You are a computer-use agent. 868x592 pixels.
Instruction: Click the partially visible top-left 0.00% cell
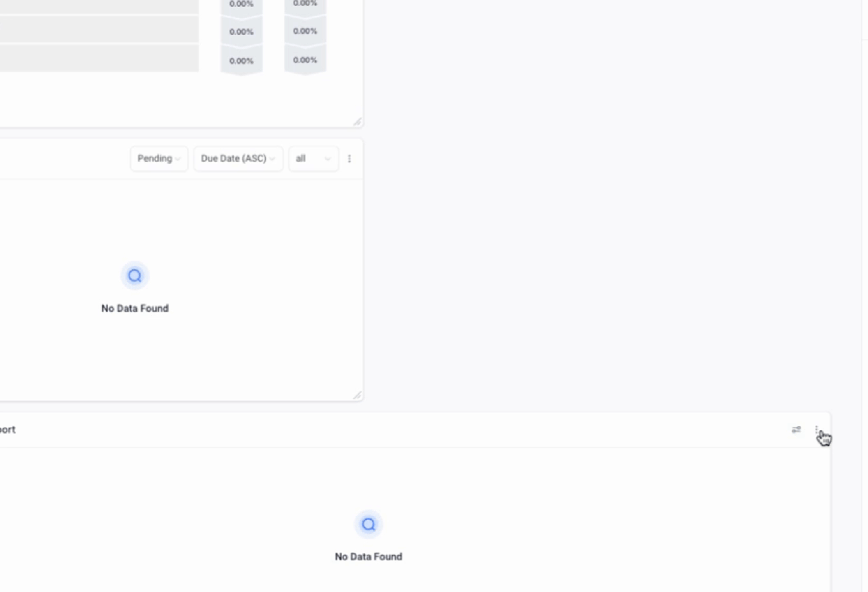tap(241, 4)
